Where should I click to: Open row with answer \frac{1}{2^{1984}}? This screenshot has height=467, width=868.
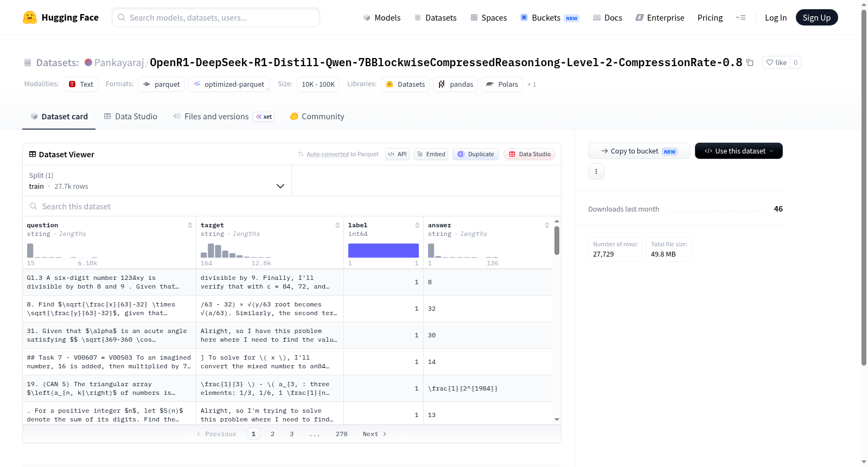[x=288, y=388]
